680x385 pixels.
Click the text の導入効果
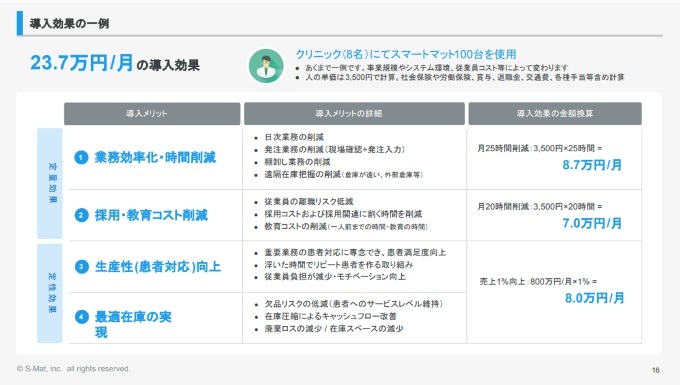168,65
